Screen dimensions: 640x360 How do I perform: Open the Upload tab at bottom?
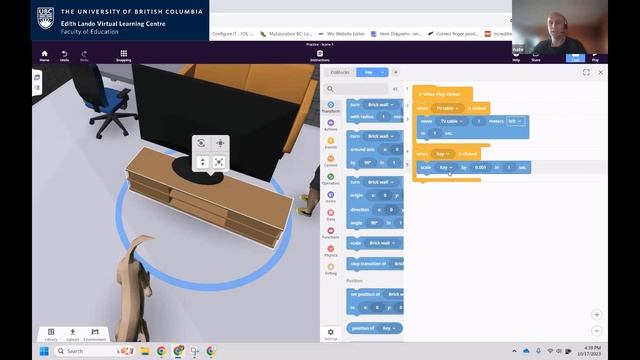click(73, 334)
